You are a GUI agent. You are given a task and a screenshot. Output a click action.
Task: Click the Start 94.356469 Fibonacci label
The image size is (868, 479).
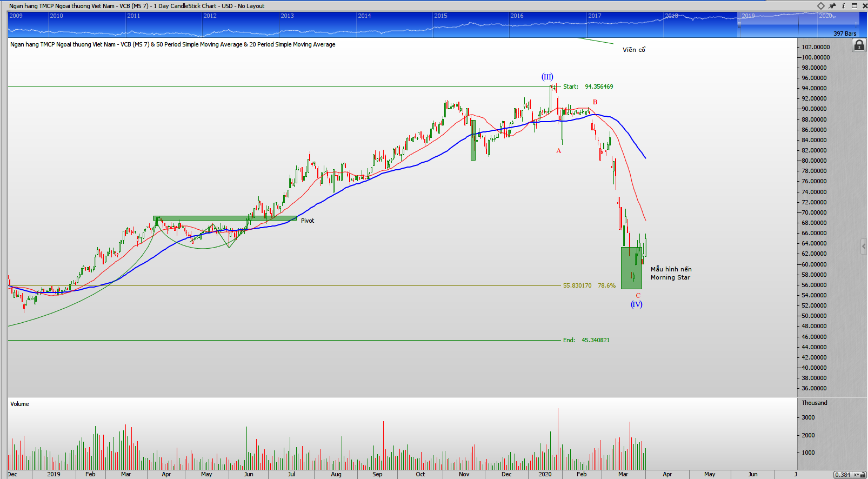pos(588,87)
